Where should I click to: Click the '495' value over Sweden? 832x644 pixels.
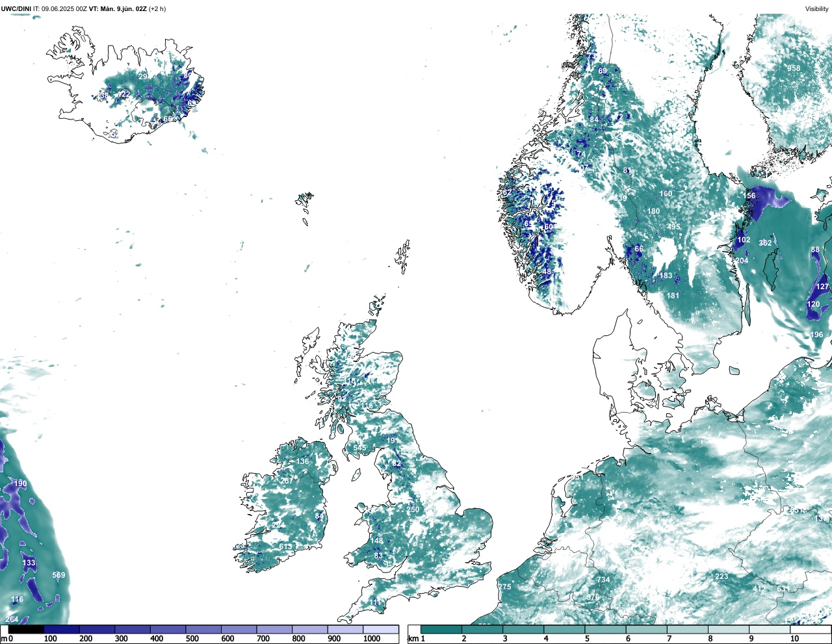673,227
